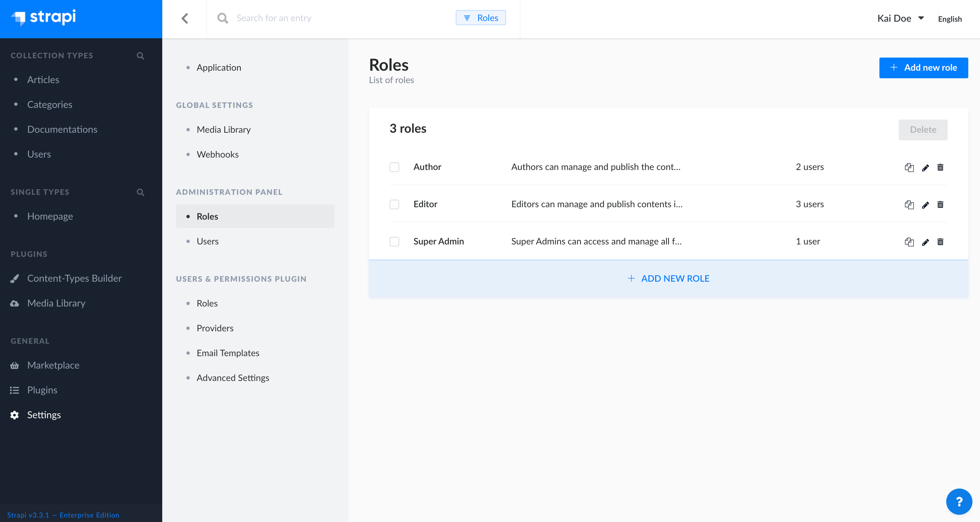This screenshot has width=980, height=522.
Task: Open the Roles filter beside search
Action: tap(481, 18)
